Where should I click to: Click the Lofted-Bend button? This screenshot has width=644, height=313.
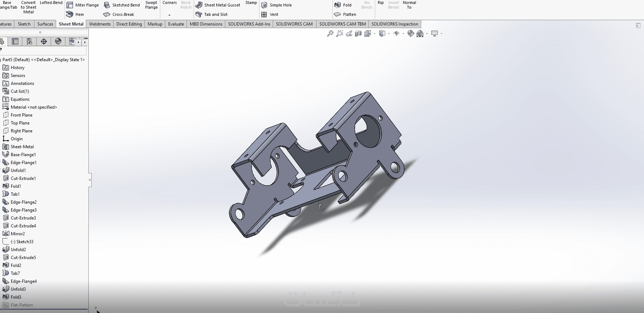coord(51,3)
